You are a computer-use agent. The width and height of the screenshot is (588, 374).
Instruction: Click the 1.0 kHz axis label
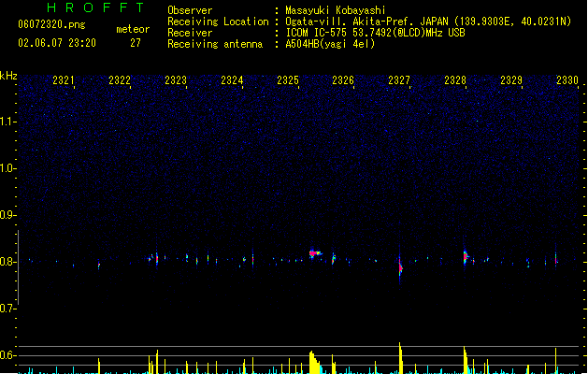(x=7, y=168)
